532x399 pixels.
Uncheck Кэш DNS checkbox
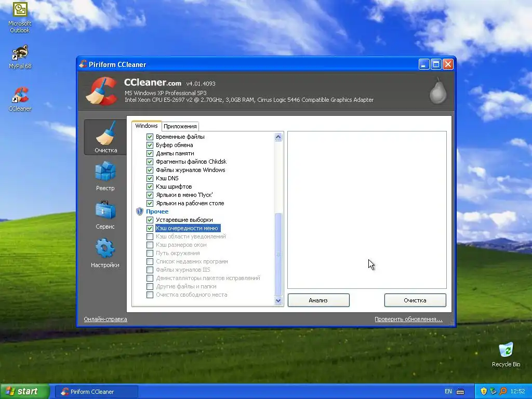coord(150,178)
